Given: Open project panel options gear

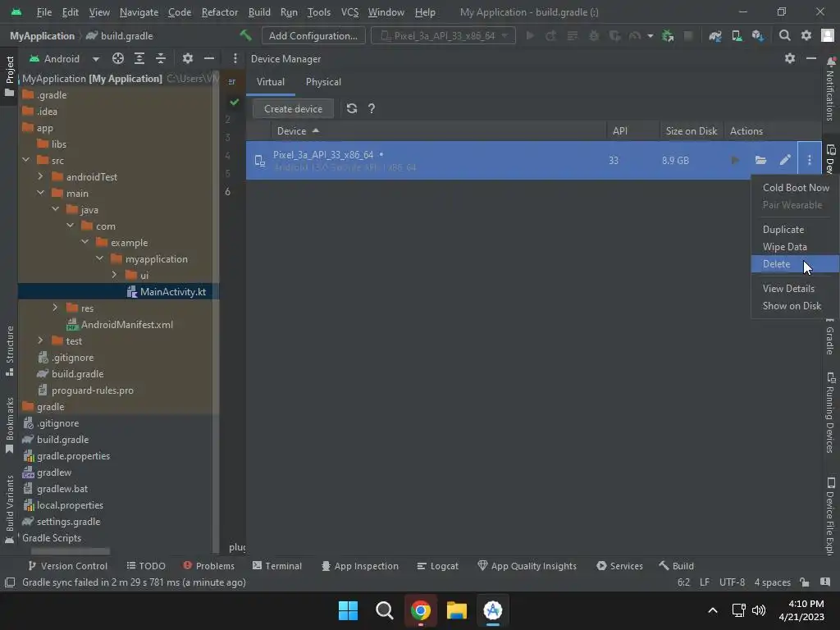Looking at the screenshot, I should [188, 58].
